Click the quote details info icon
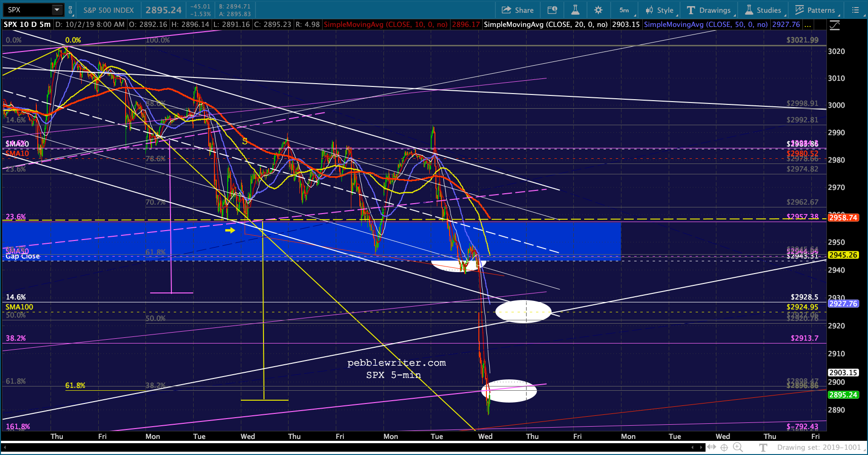This screenshot has width=868, height=455. (x=552, y=10)
